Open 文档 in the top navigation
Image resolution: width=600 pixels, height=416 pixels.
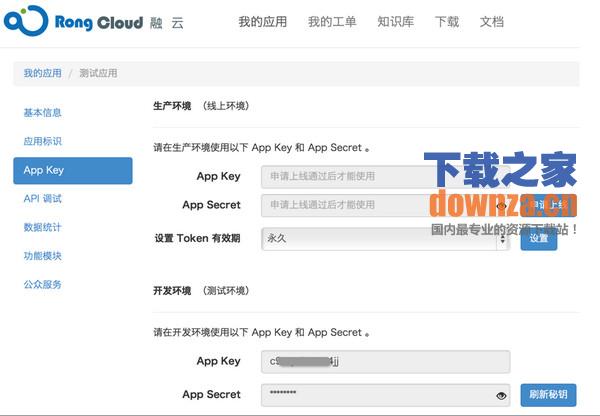coord(492,22)
